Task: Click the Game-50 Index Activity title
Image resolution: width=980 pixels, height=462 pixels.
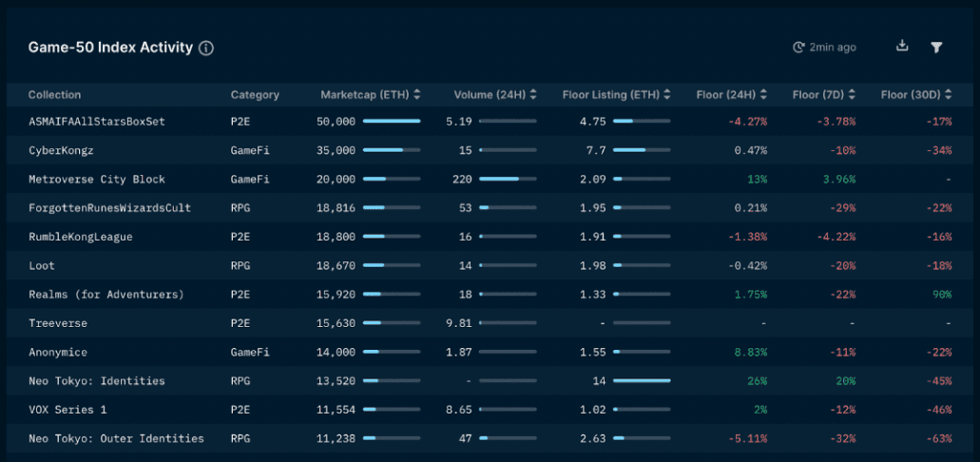Action: pyautogui.click(x=110, y=48)
